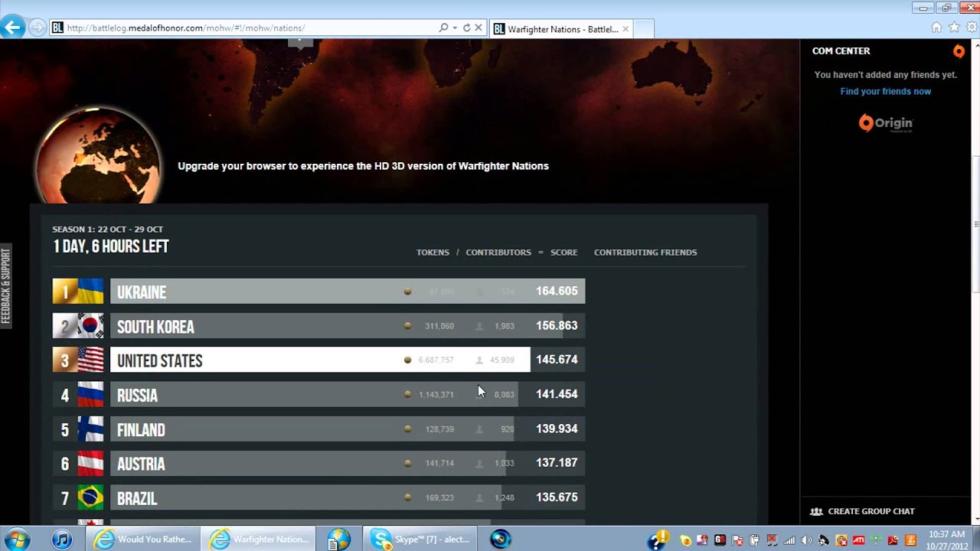Click the TOKENS column header

[433, 253]
